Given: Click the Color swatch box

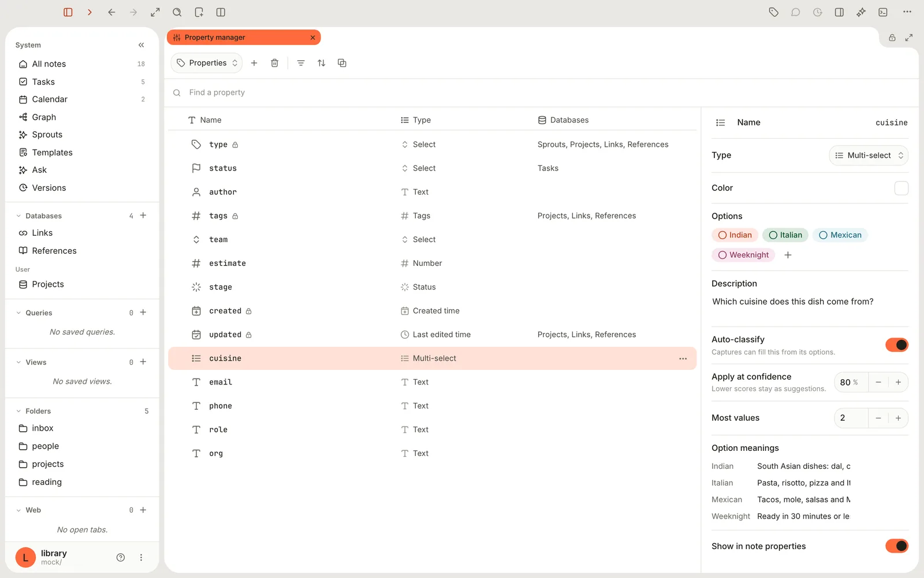Looking at the screenshot, I should (x=901, y=188).
